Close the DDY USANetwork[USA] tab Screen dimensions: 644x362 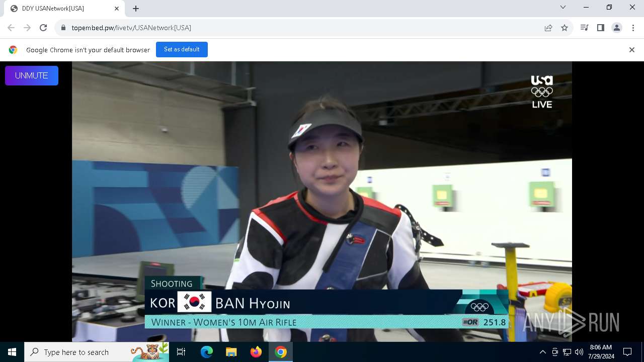click(x=117, y=9)
